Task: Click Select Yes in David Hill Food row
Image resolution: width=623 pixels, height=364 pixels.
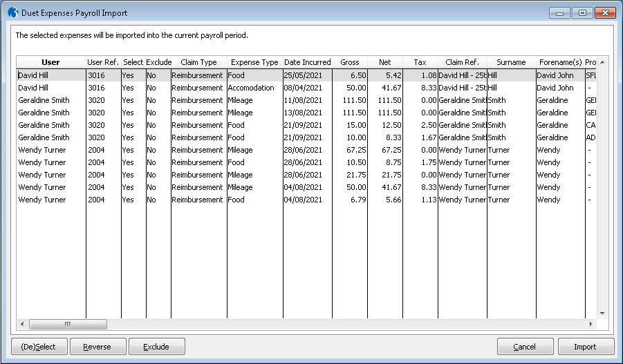Action: [x=133, y=75]
